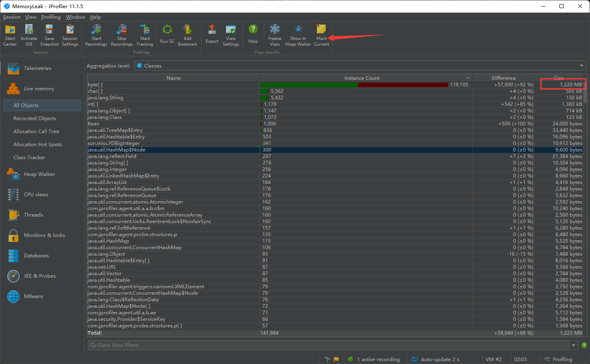The width and height of the screenshot is (590, 364).
Task: Open the Profiling menu
Action: point(51,17)
